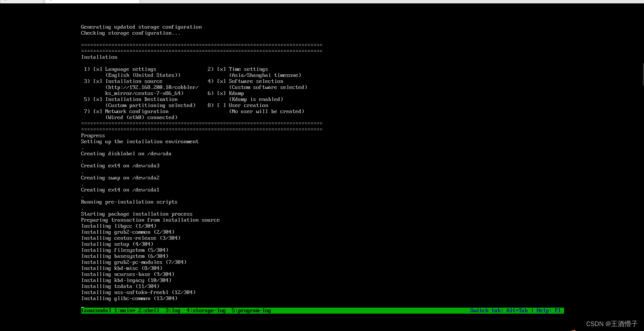This screenshot has width=644, height=331.
Task: Toggle the Installation Destination [x] checkbox
Action: (x=98, y=100)
